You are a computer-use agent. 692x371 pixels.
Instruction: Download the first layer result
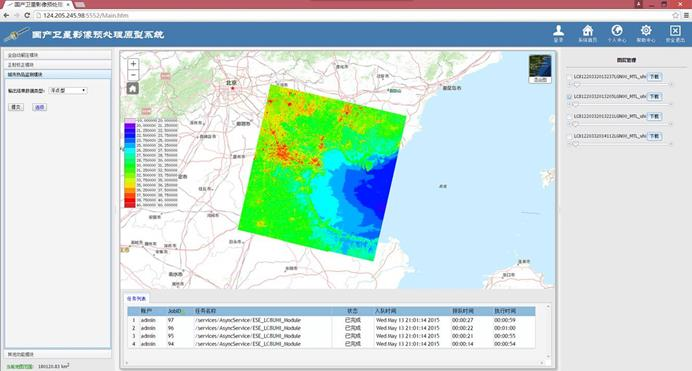pos(654,77)
